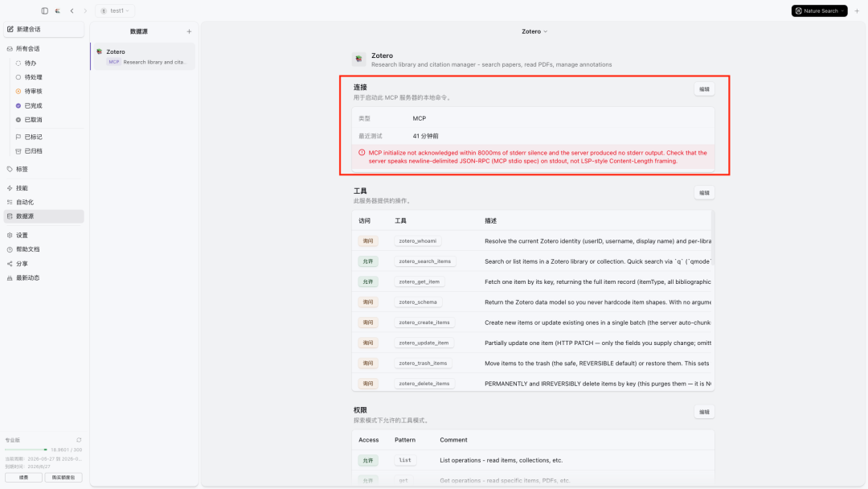Change access badge for zotero_delete_items tool

point(368,383)
